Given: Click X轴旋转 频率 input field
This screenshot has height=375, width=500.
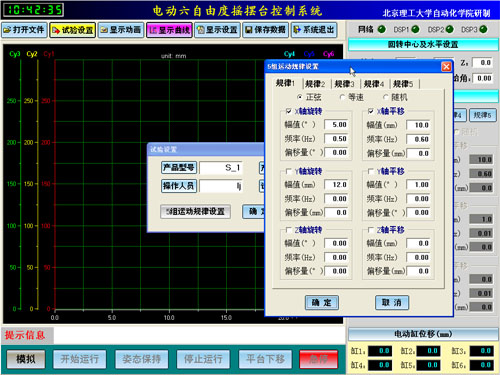Looking at the screenshot, I should tap(336, 139).
